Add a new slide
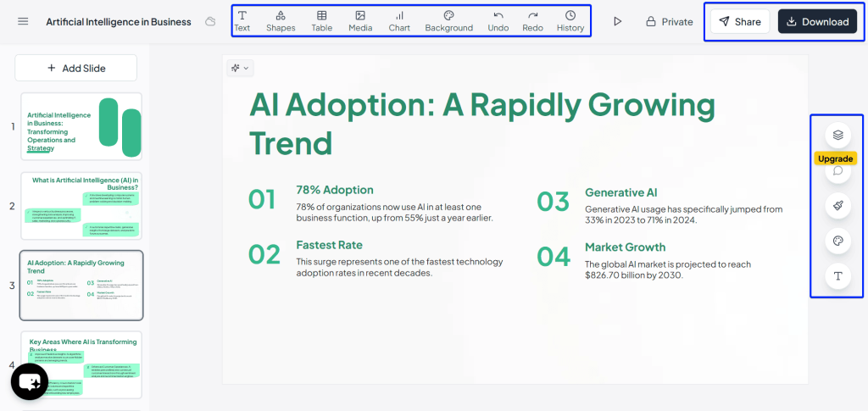The width and height of the screenshot is (868, 411). click(76, 68)
